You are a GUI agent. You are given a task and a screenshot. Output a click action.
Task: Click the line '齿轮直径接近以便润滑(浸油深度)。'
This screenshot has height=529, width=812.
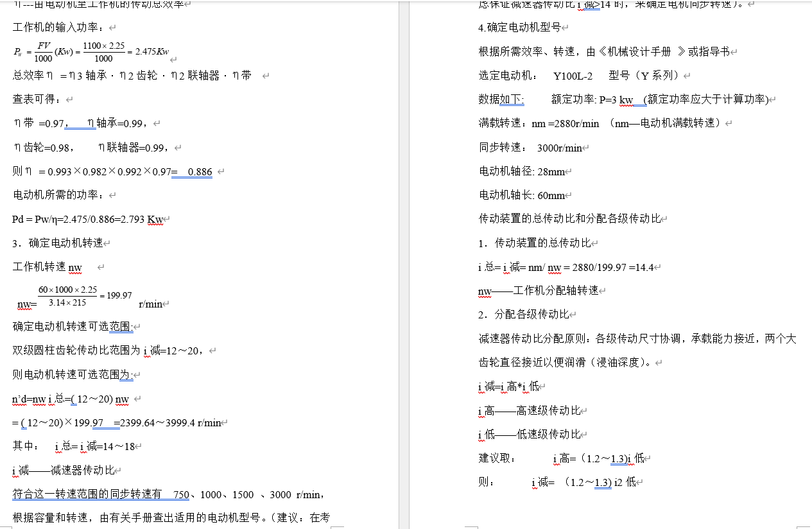tap(566, 362)
